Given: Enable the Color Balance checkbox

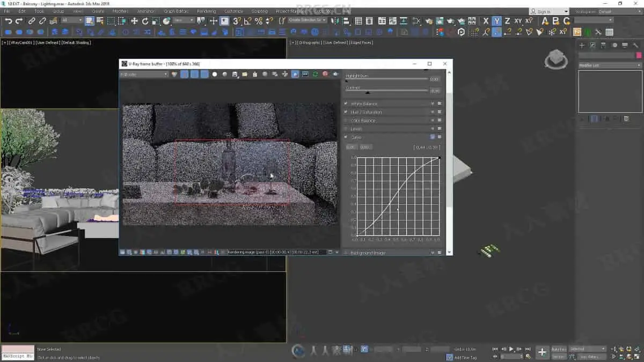Looking at the screenshot, I should 346,121.
